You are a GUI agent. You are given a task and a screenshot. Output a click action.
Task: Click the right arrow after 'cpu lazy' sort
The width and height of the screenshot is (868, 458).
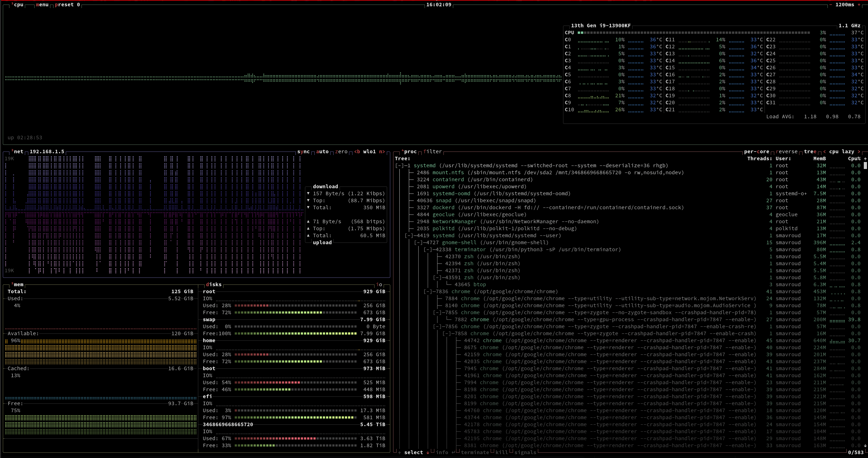(x=859, y=152)
